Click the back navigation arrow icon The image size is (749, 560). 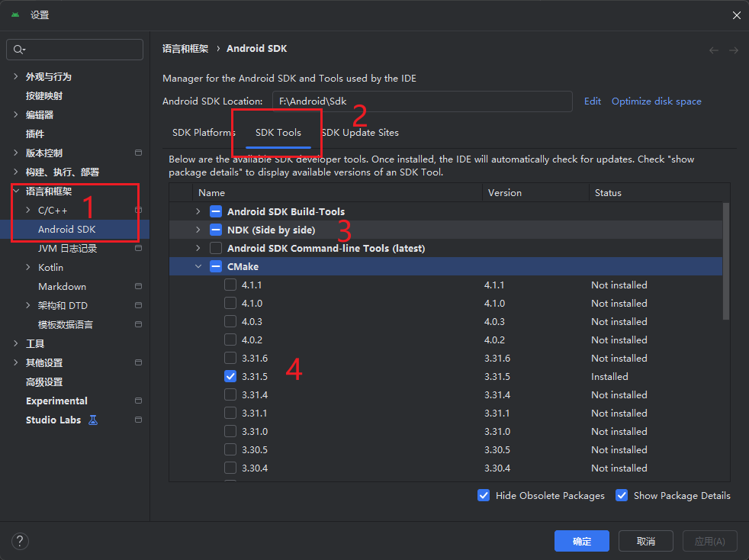click(x=714, y=50)
